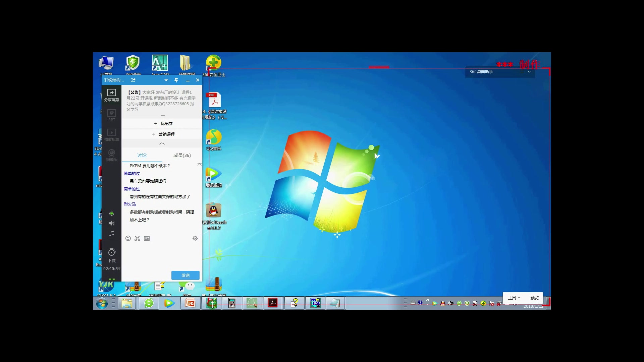
Task: Switch to 成员(36) tab in chat panel
Action: (182, 155)
